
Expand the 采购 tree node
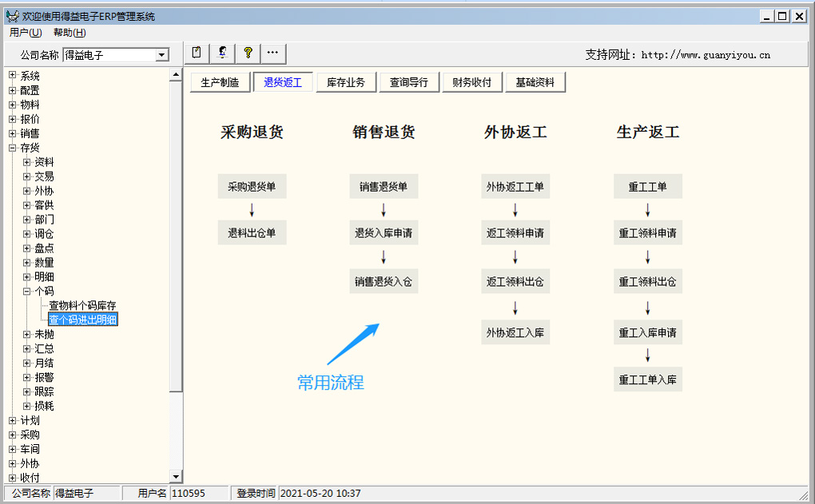(13, 435)
